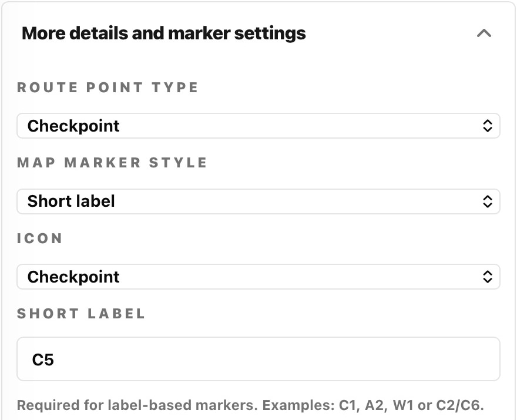Viewport: 517px width, 420px height.
Task: Open the Icon dropdown
Action: click(258, 277)
